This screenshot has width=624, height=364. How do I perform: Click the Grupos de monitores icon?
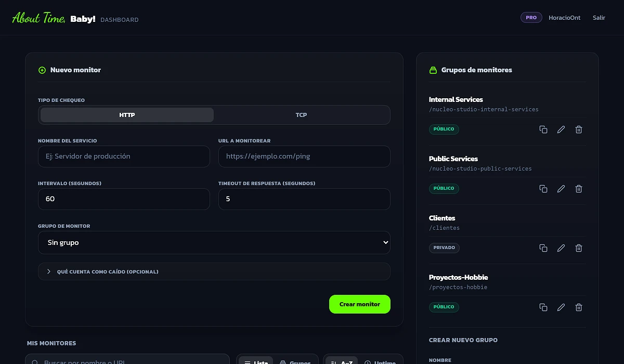click(x=433, y=70)
